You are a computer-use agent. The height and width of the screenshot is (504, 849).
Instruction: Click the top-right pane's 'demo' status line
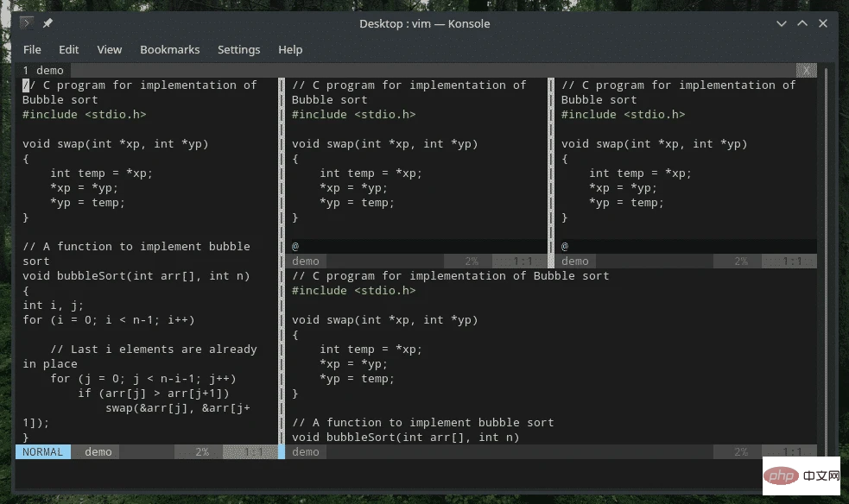[x=575, y=261]
